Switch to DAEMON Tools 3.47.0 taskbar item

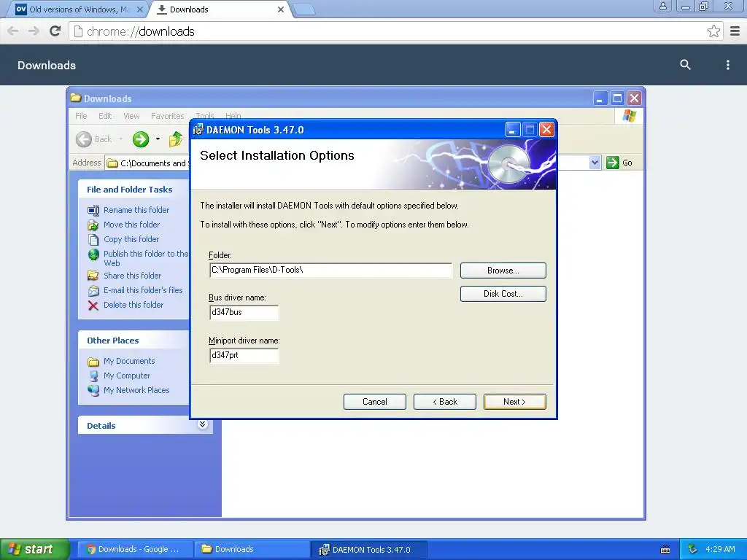pyautogui.click(x=369, y=549)
